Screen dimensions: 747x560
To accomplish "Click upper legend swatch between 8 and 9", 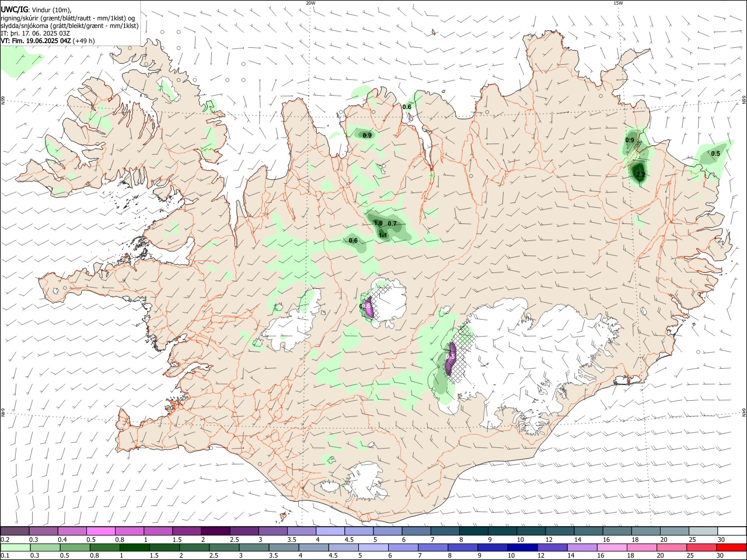I will [x=474, y=531].
